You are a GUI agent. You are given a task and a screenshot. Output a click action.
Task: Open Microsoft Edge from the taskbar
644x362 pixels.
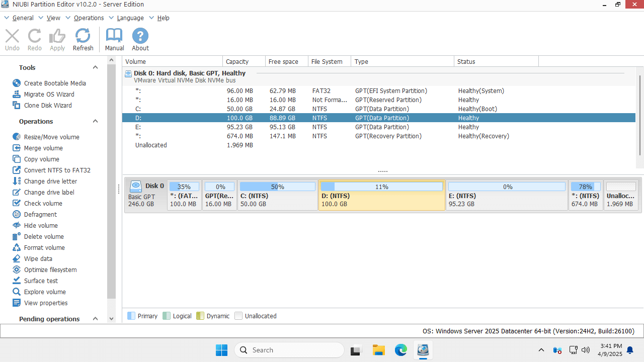click(400, 350)
